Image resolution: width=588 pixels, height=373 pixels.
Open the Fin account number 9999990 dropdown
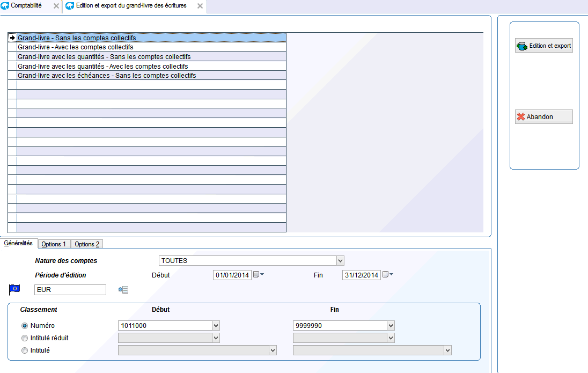coord(390,325)
